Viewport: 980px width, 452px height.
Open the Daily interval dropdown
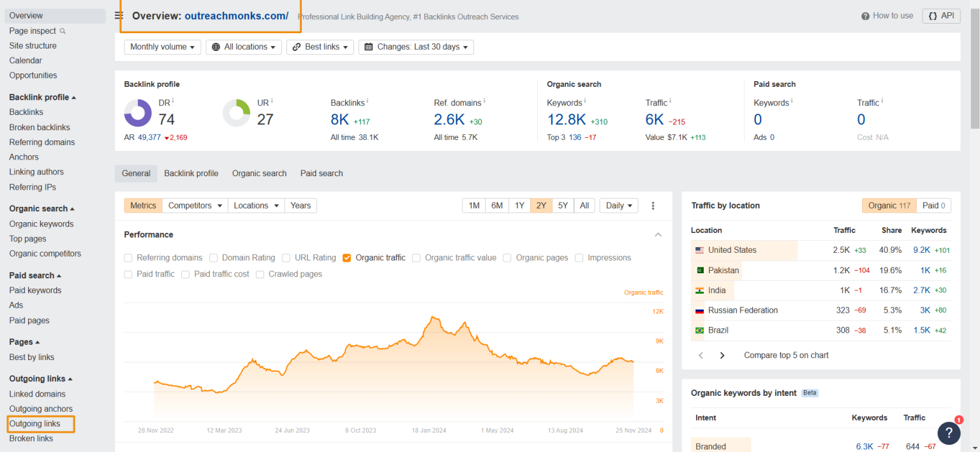coord(618,206)
